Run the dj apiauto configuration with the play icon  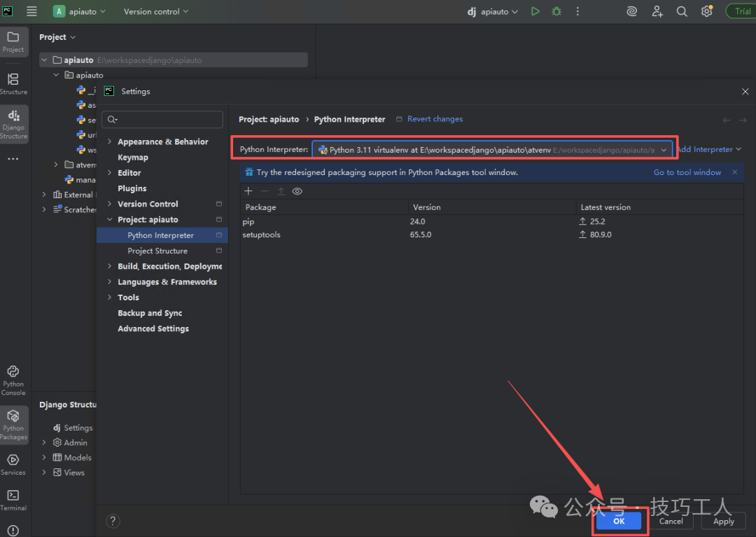pyautogui.click(x=535, y=11)
